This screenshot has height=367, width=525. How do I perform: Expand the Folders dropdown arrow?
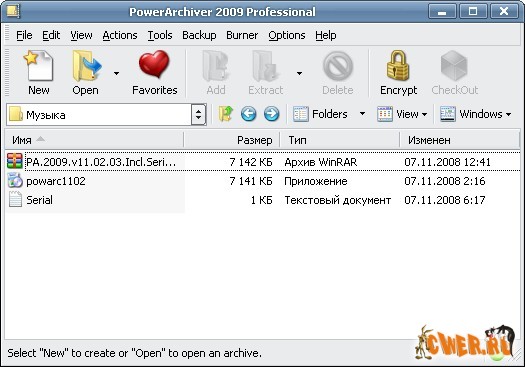362,114
